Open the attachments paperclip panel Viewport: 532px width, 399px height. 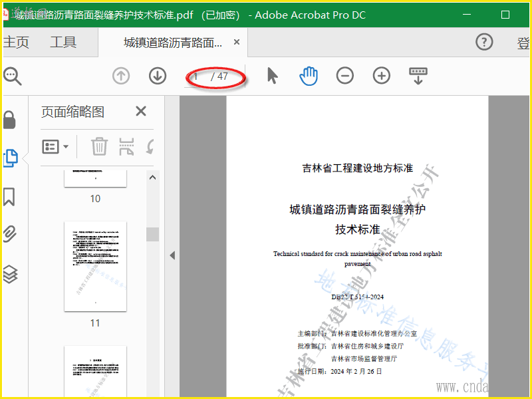click(x=10, y=234)
